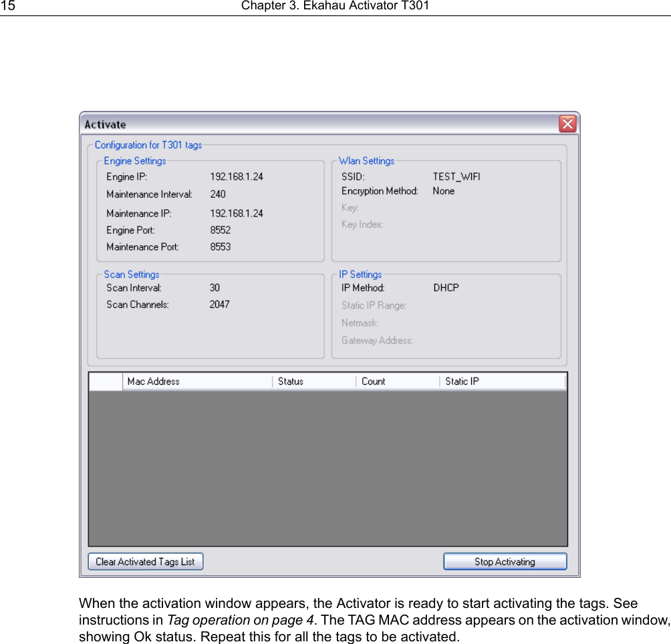Viewport: 671px width, 644px height.
Task: Sort by Mac Address column header
Action: [197, 381]
